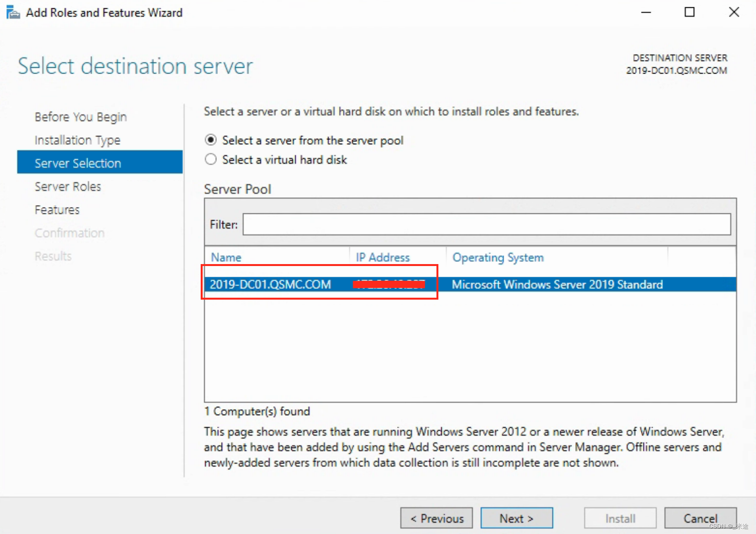
Task: Click the Operating System column header
Action: point(498,257)
